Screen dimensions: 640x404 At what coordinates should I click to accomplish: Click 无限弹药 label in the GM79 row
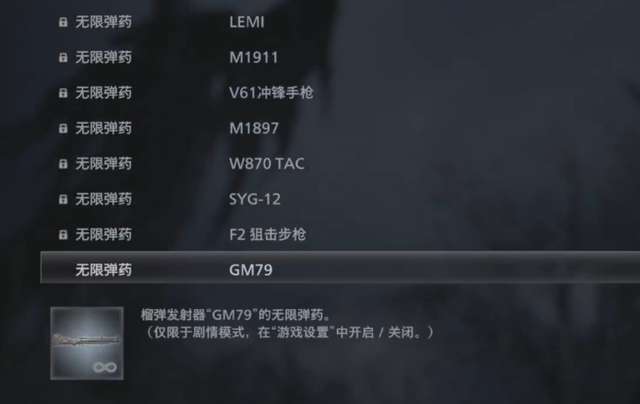104,270
